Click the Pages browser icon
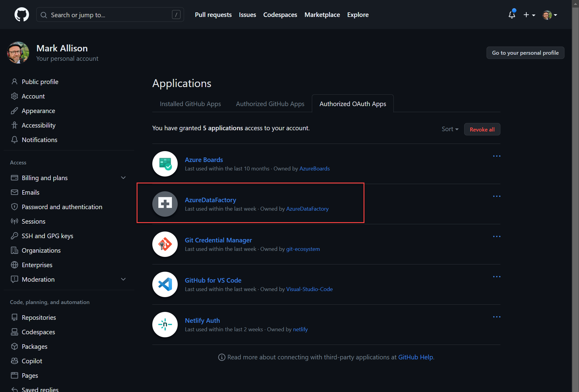The width and height of the screenshot is (579, 392). 14,375
